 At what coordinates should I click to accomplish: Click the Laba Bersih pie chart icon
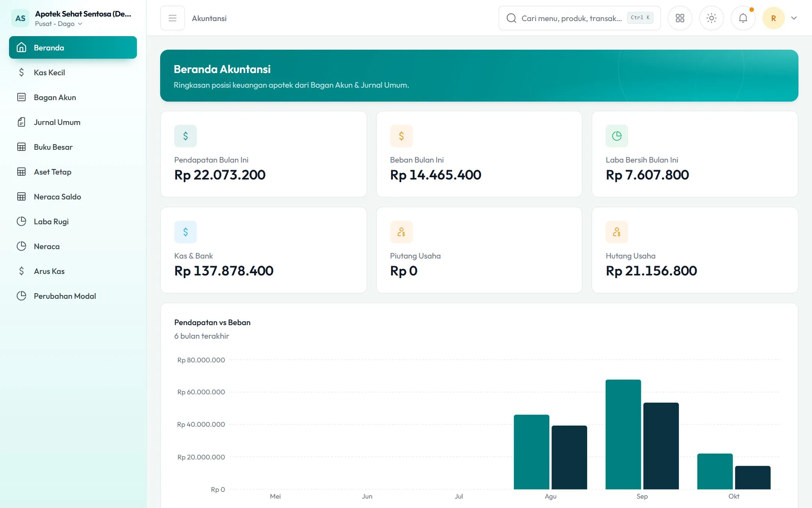coord(617,136)
